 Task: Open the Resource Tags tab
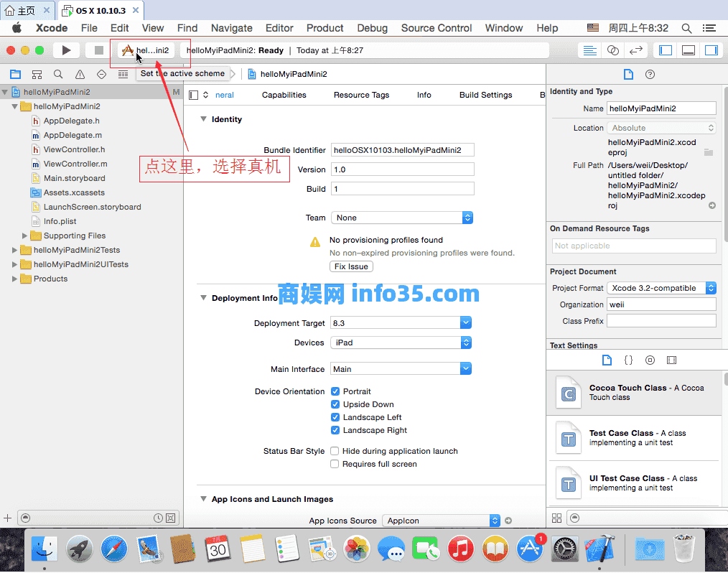coord(361,95)
